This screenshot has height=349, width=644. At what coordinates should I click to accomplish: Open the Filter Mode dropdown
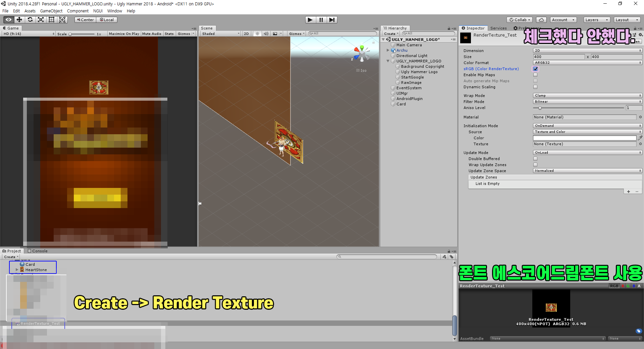(x=588, y=102)
